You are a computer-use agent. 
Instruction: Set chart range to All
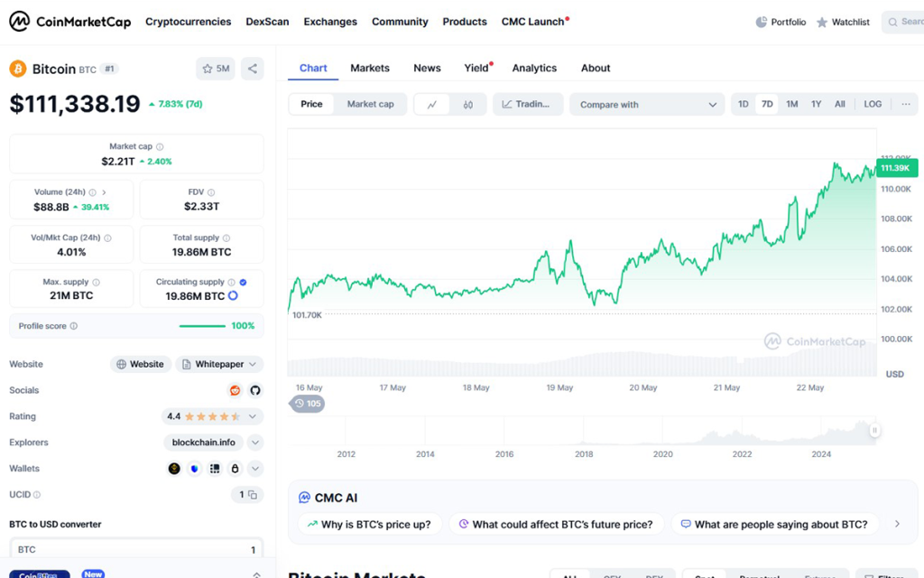(x=840, y=104)
